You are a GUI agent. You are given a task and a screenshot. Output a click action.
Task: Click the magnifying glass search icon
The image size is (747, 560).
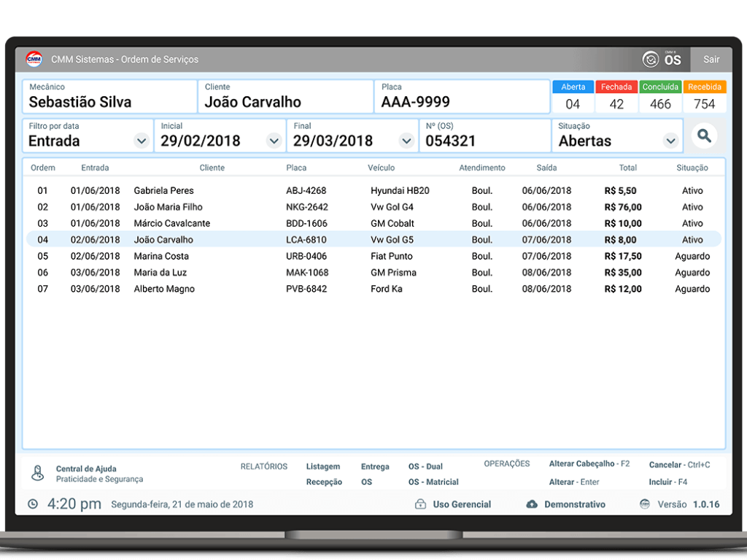pyautogui.click(x=704, y=136)
